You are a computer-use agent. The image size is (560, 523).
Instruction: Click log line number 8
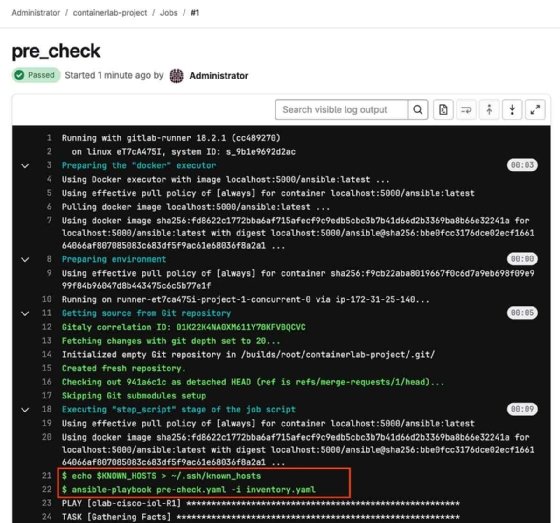coord(49,259)
